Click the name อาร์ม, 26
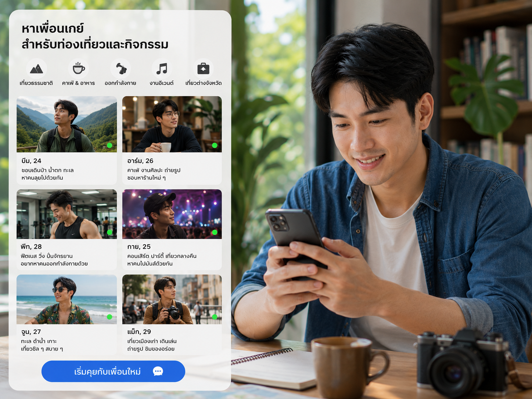This screenshot has height=399, width=532. (x=140, y=161)
